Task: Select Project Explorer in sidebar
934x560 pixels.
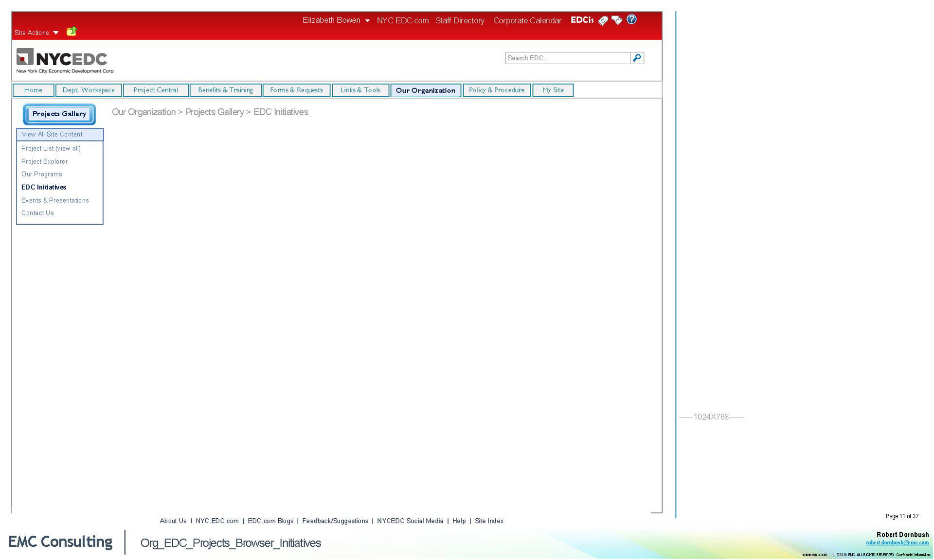Action: pos(44,161)
